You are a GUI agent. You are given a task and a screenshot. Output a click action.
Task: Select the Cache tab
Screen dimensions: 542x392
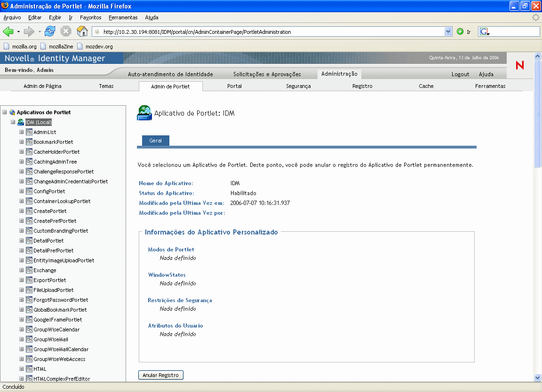[x=426, y=86]
